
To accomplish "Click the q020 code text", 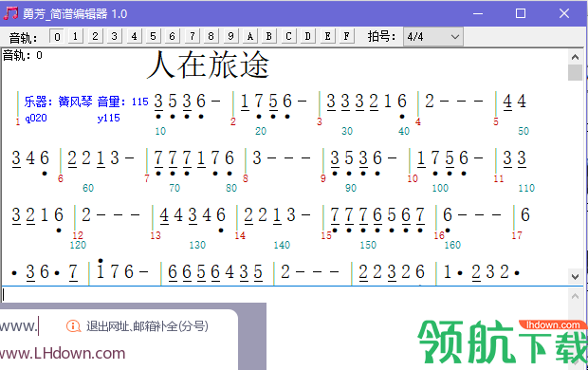I will 36,119.
